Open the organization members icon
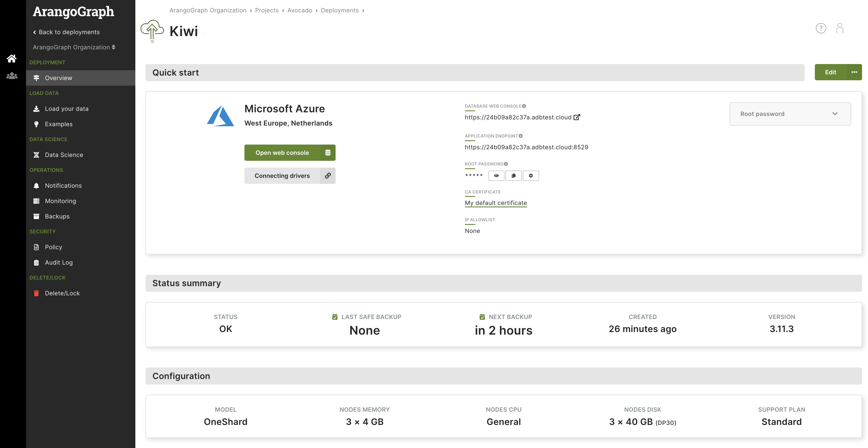The width and height of the screenshot is (868, 448). [12, 76]
